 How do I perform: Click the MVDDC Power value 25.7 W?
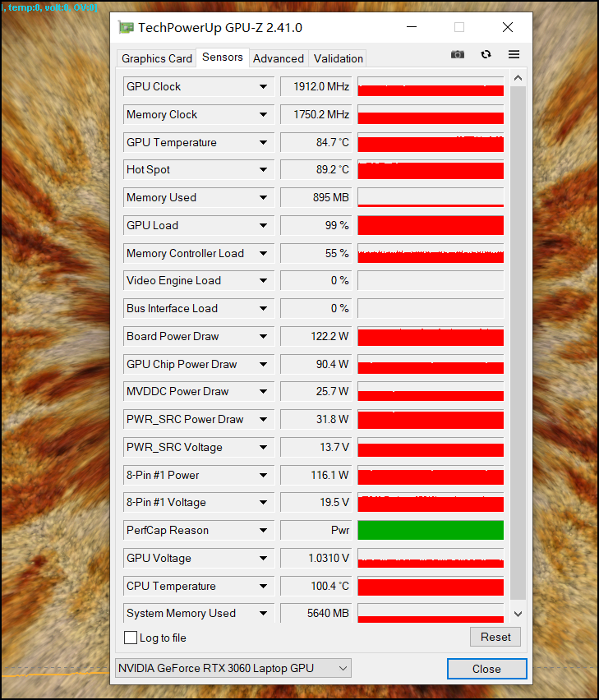(316, 392)
